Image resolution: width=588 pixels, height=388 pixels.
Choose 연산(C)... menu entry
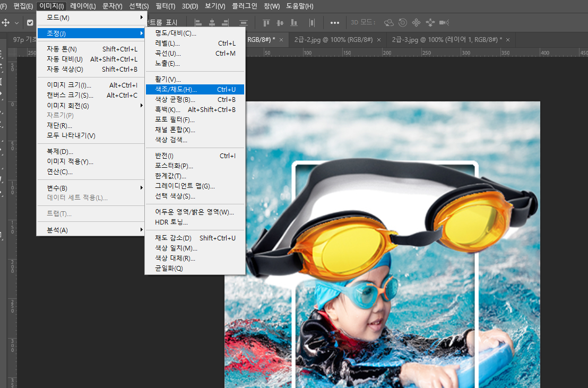pos(91,172)
